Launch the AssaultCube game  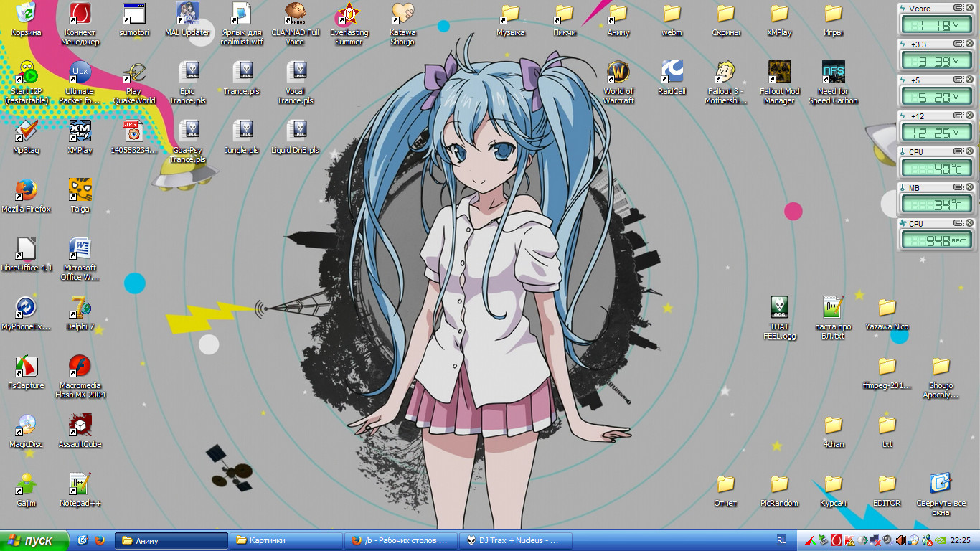point(80,431)
